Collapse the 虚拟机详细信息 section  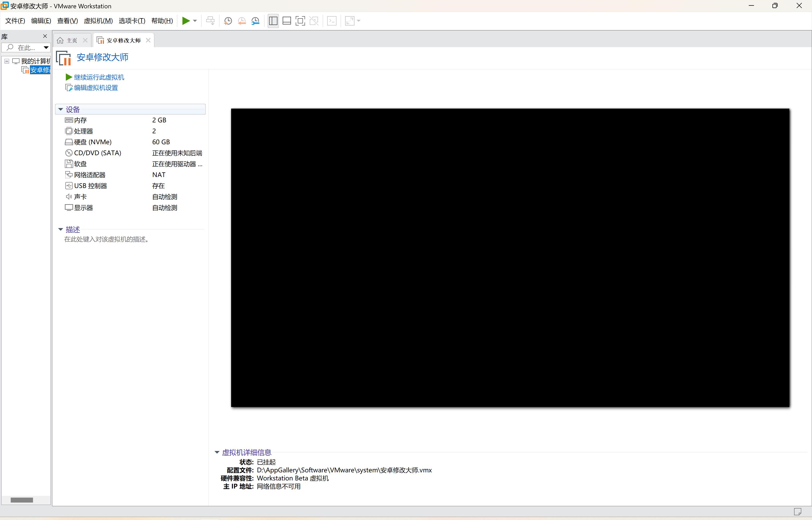[x=217, y=452]
